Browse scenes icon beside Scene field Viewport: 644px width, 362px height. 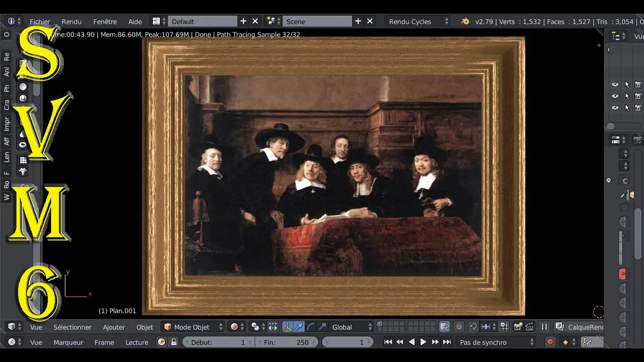[x=273, y=21]
